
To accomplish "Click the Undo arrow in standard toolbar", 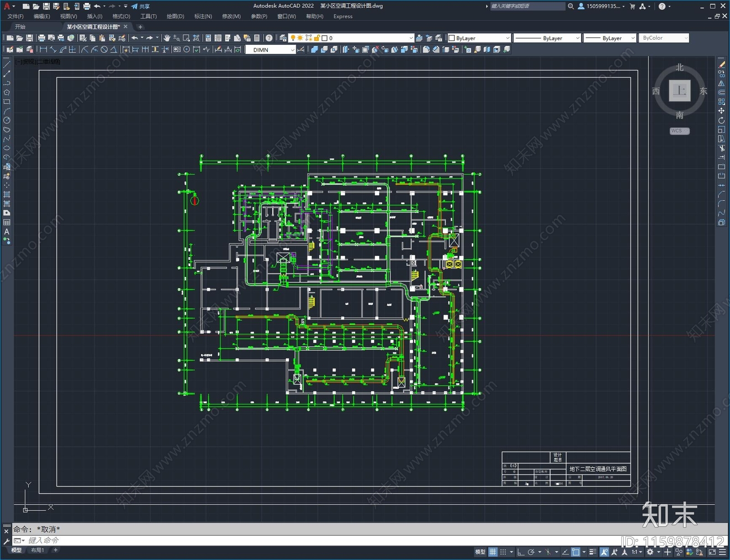I will (135, 38).
